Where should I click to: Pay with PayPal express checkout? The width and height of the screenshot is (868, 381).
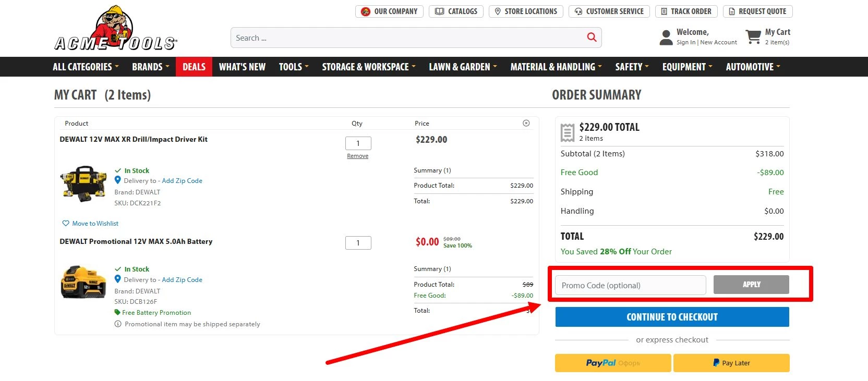tap(612, 363)
